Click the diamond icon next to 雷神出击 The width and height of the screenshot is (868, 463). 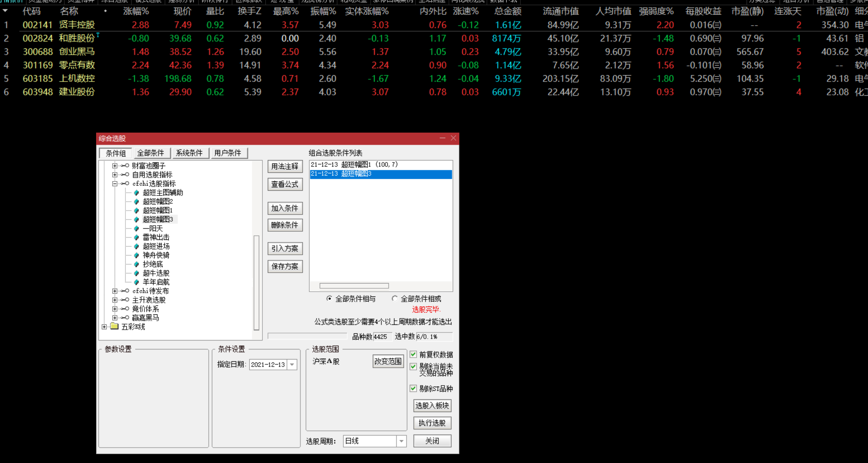pyautogui.click(x=136, y=237)
